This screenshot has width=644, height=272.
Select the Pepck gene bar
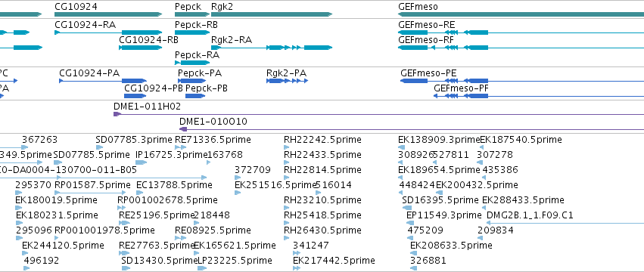pos(191,14)
